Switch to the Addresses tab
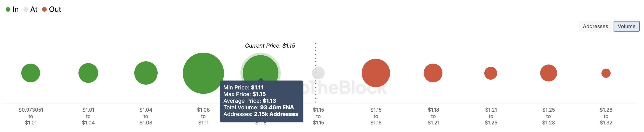644x132 pixels. point(595,26)
